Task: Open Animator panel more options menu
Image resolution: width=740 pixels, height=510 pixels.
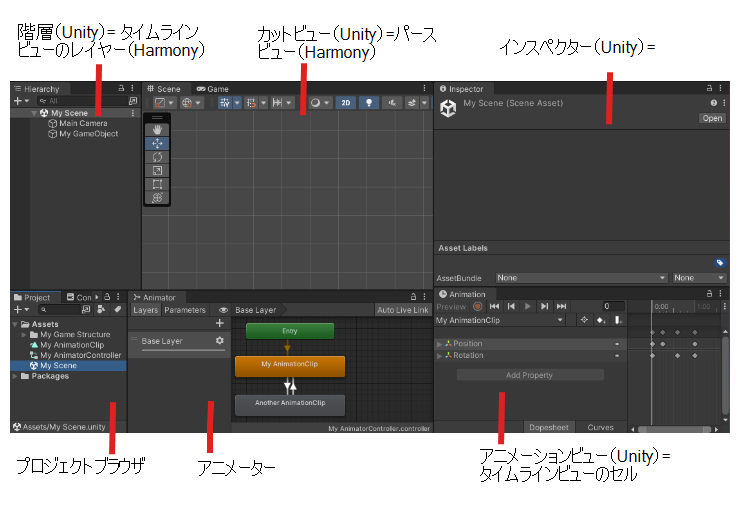Action: (424, 297)
